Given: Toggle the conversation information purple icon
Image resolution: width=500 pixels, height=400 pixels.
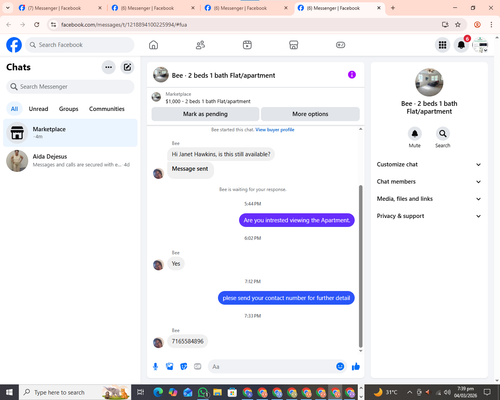Looking at the screenshot, I should pyautogui.click(x=352, y=75).
